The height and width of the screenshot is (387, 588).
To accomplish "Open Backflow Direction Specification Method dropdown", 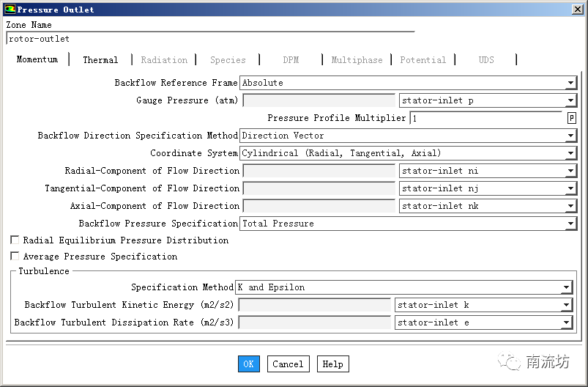I will click(x=570, y=136).
